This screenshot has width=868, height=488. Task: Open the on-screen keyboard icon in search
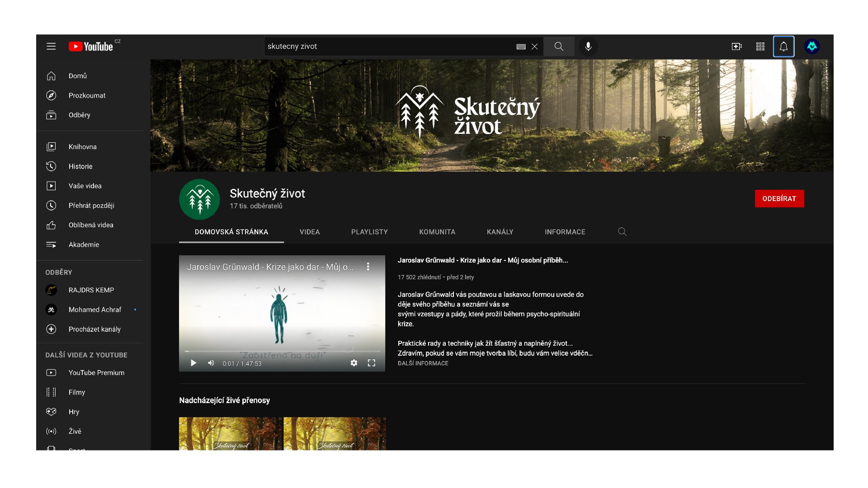click(x=521, y=47)
